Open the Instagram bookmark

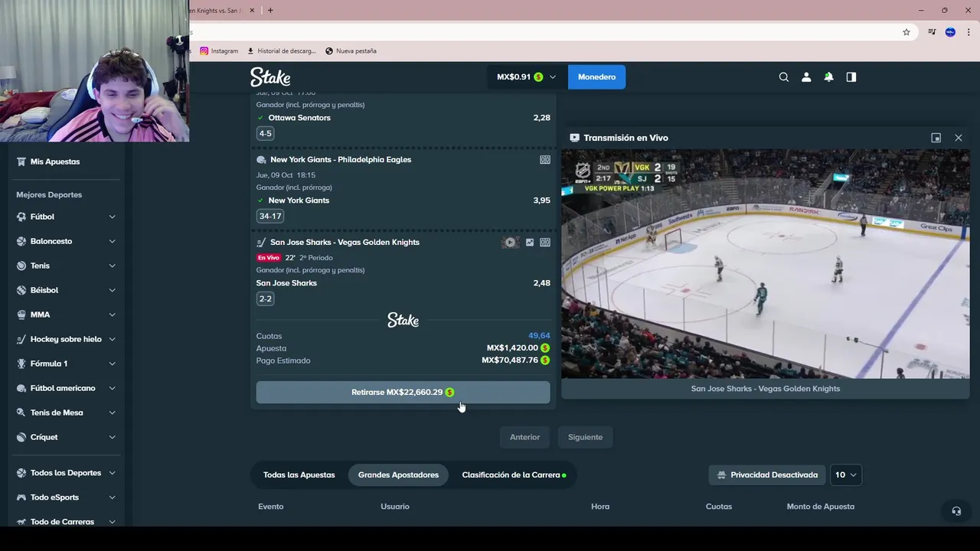(219, 51)
